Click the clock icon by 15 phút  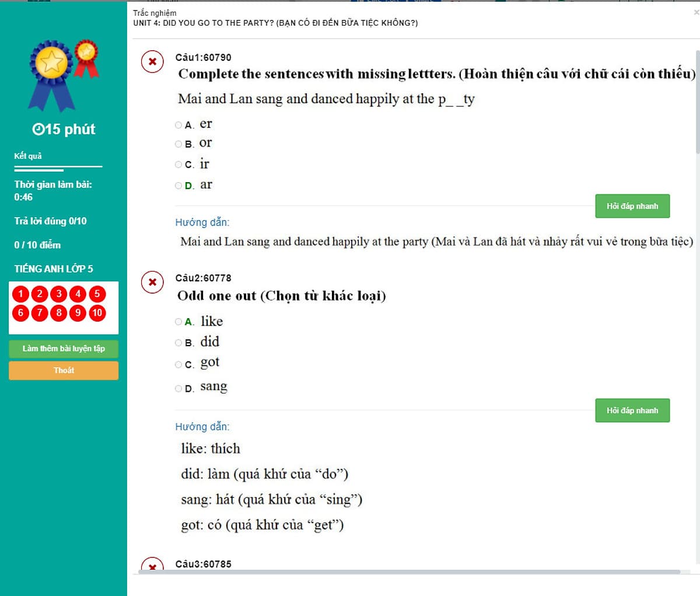[x=38, y=130]
